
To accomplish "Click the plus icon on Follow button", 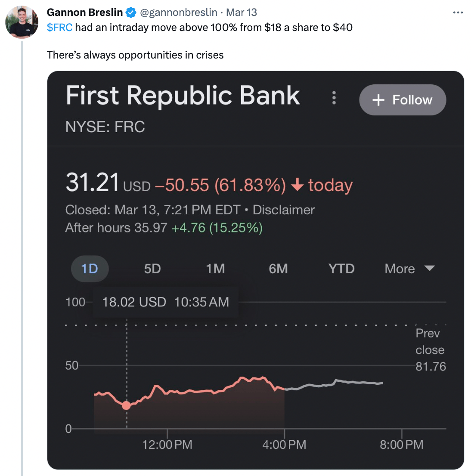I will 378,100.
